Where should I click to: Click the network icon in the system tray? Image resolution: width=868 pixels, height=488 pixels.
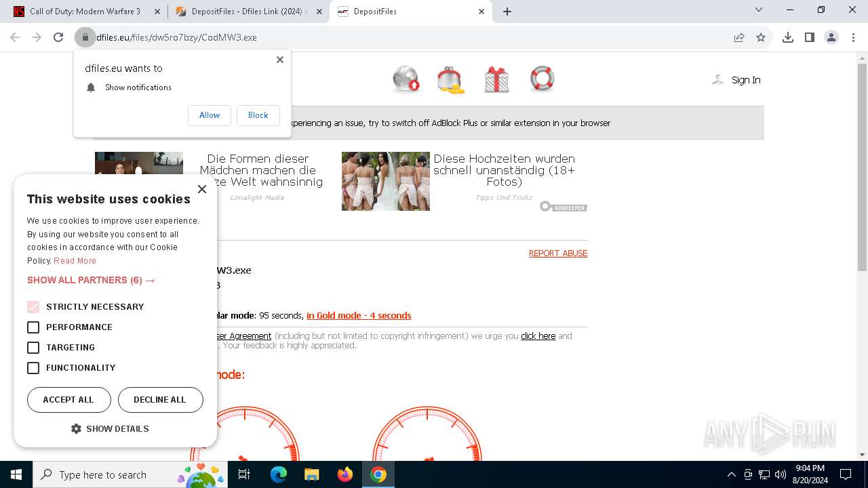[x=764, y=474]
